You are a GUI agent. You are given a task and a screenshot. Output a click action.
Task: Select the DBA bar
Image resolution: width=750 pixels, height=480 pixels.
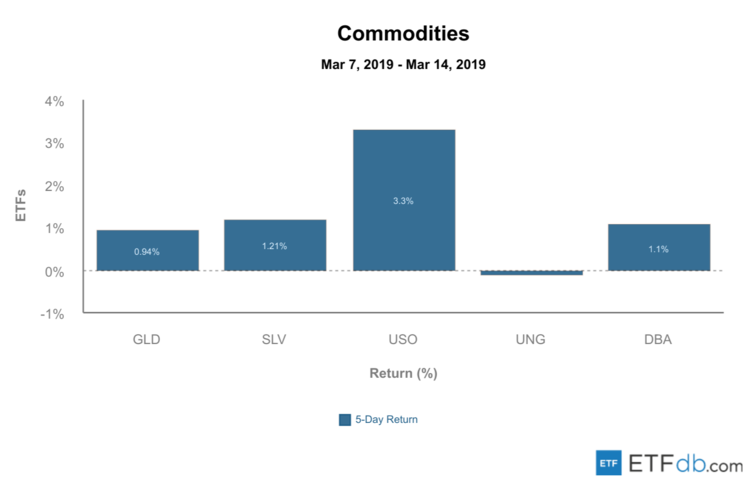click(x=659, y=247)
